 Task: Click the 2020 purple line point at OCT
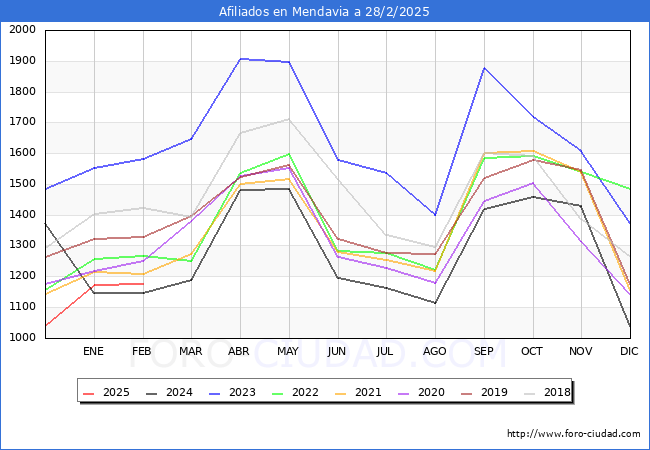533,183
